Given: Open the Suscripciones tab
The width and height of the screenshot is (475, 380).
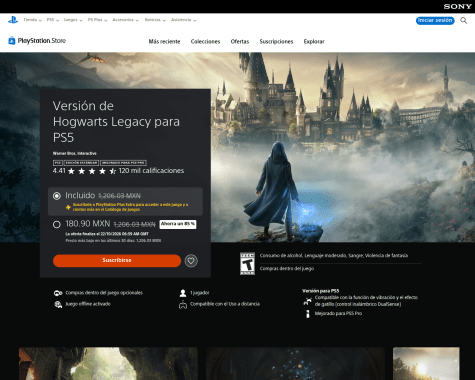Looking at the screenshot, I should pos(276,42).
